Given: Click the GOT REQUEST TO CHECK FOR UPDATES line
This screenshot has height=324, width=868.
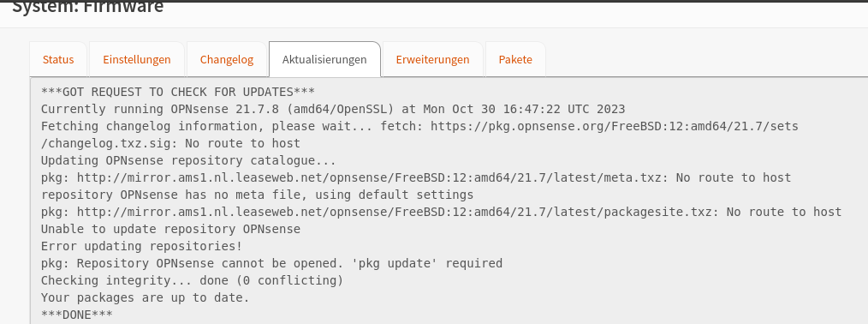Looking at the screenshot, I should [x=178, y=92].
